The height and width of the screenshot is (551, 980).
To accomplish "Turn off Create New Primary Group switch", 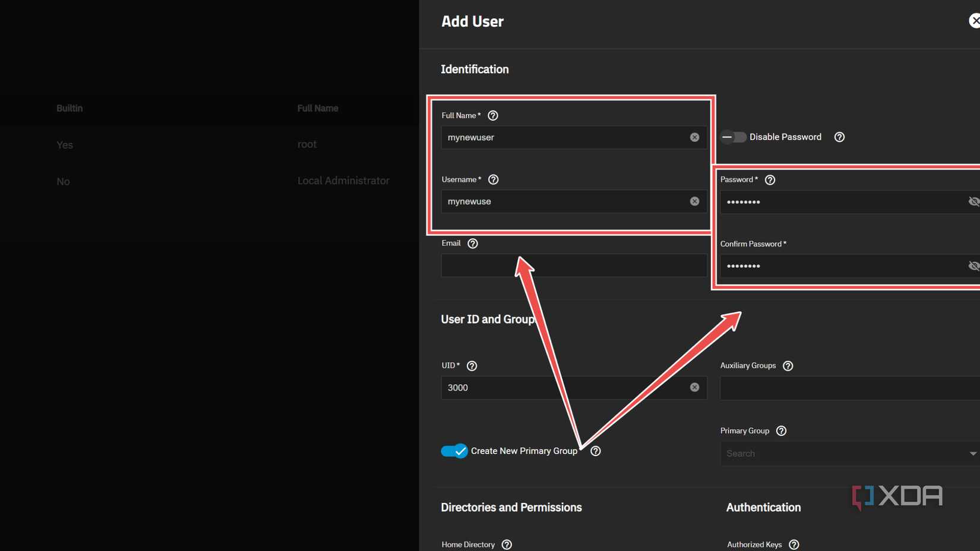I will point(454,451).
